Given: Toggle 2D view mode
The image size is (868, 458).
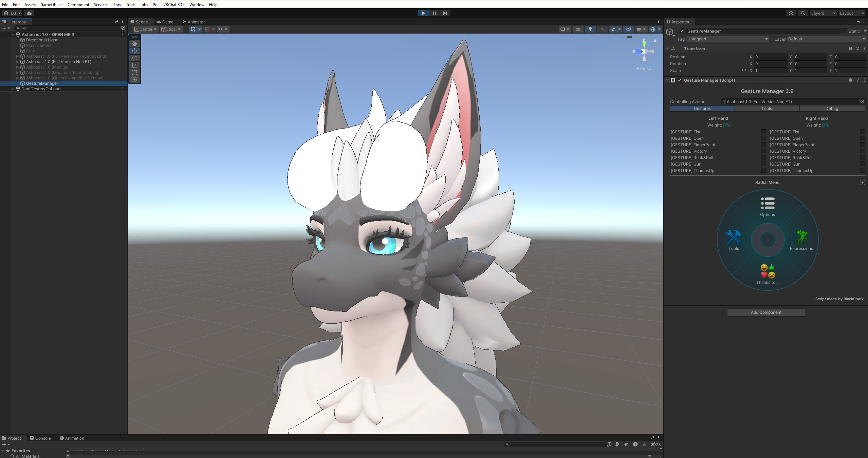Looking at the screenshot, I should [x=578, y=29].
